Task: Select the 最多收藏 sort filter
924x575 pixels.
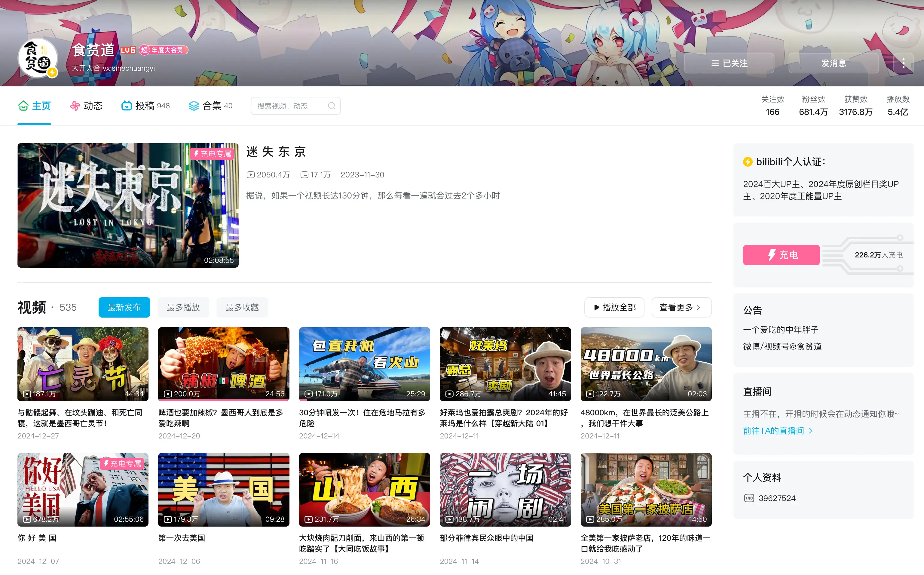Action: pyautogui.click(x=242, y=307)
